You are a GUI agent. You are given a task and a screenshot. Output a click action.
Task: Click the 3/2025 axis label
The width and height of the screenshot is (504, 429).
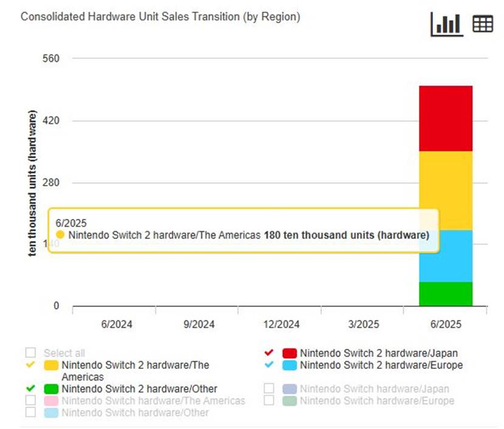point(364,324)
